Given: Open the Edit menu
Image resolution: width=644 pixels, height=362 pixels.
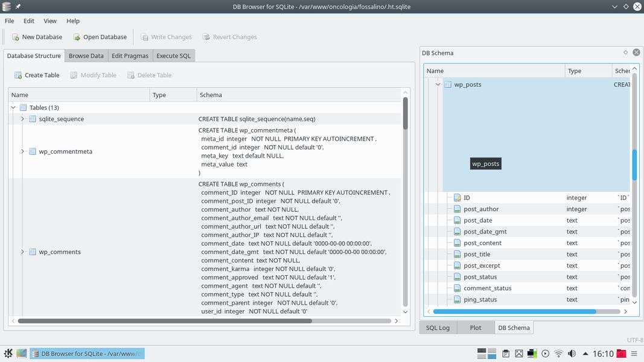Looking at the screenshot, I should coord(28,21).
